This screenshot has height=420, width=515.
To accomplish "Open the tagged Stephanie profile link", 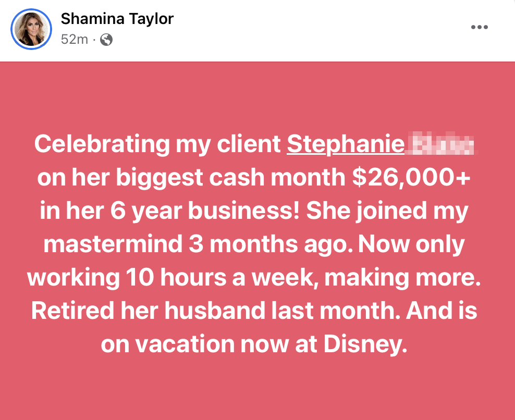I will [346, 144].
